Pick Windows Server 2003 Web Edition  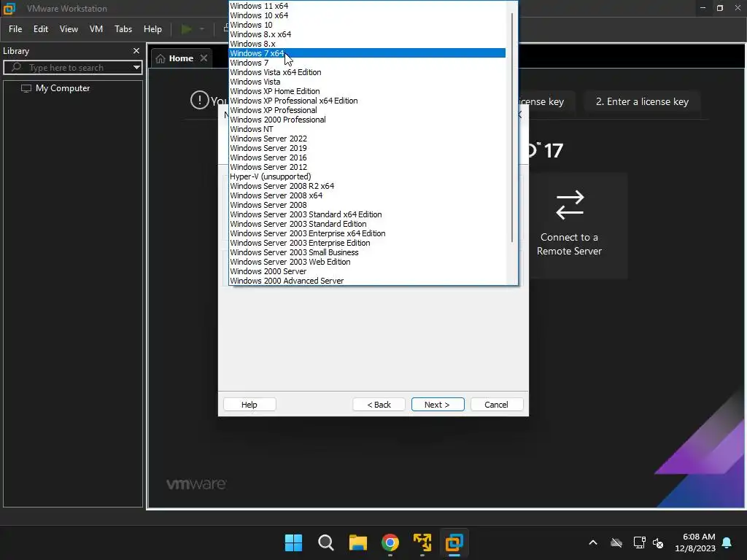(367, 262)
